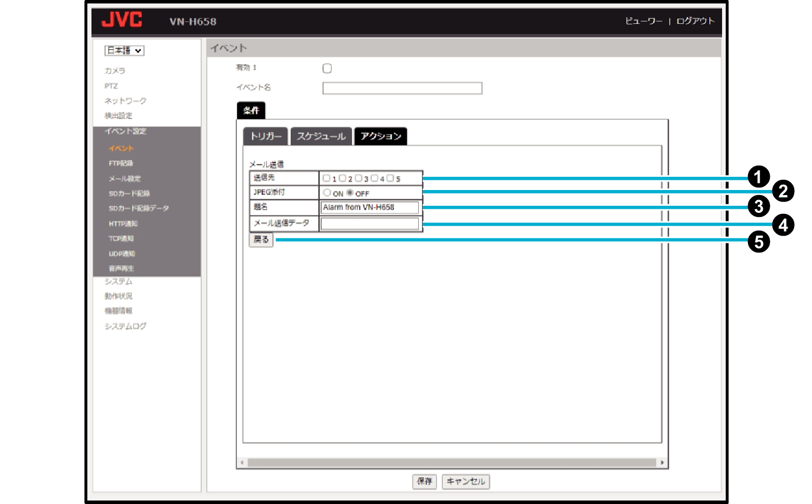
Task: Set JPEG添付 to ON
Action: [327, 193]
